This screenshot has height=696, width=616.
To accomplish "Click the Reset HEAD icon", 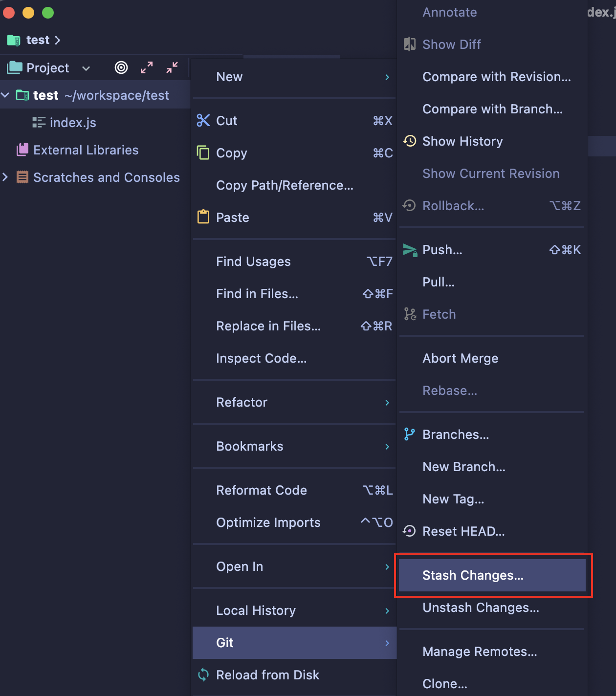I will point(410,531).
